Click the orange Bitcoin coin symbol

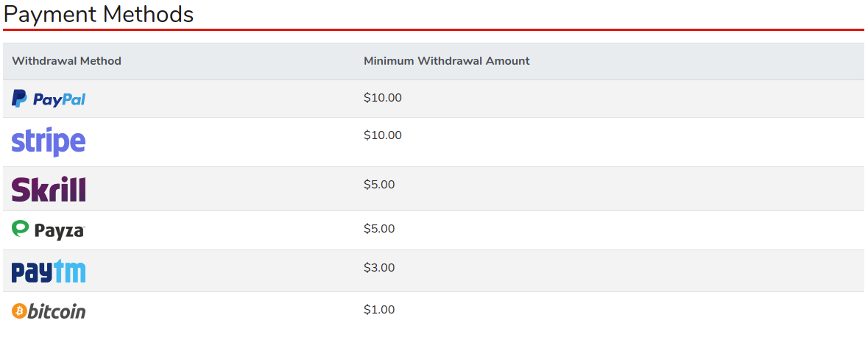pyautogui.click(x=19, y=311)
